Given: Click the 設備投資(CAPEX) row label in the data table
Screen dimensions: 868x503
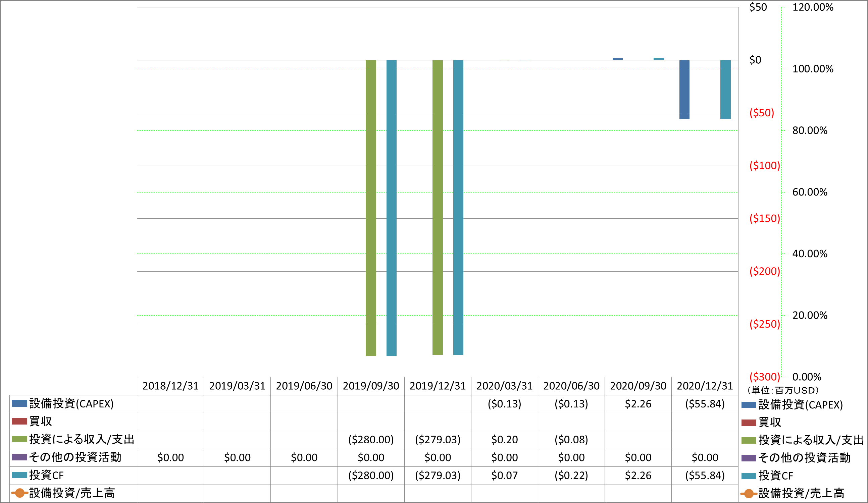Looking at the screenshot, I should coord(72,403).
